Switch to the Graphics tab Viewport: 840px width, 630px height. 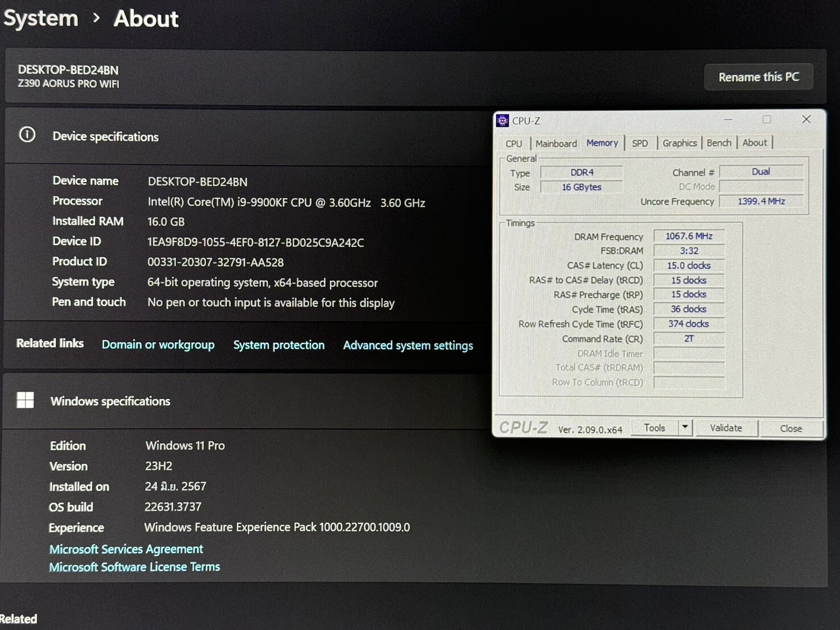[x=679, y=143]
